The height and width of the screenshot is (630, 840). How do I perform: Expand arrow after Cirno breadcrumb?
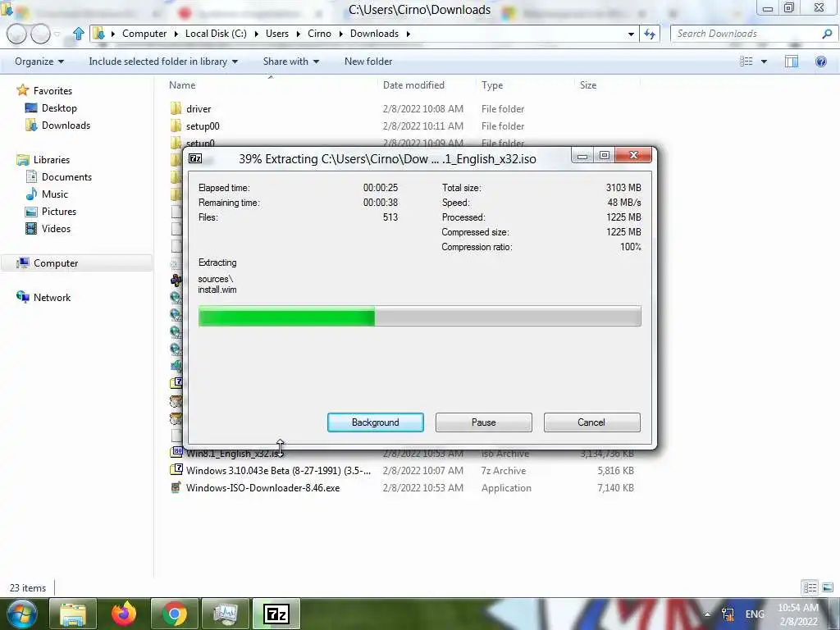340,34
